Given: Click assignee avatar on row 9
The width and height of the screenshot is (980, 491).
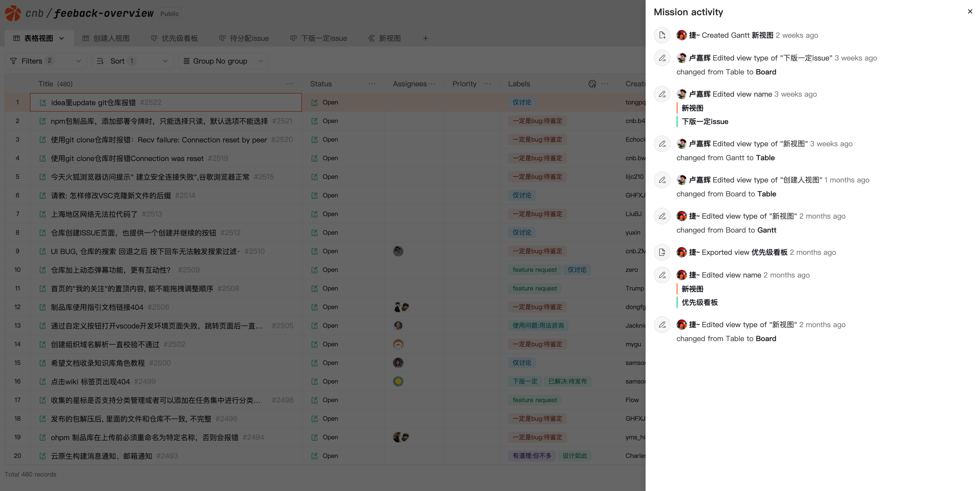Looking at the screenshot, I should click(x=398, y=251).
